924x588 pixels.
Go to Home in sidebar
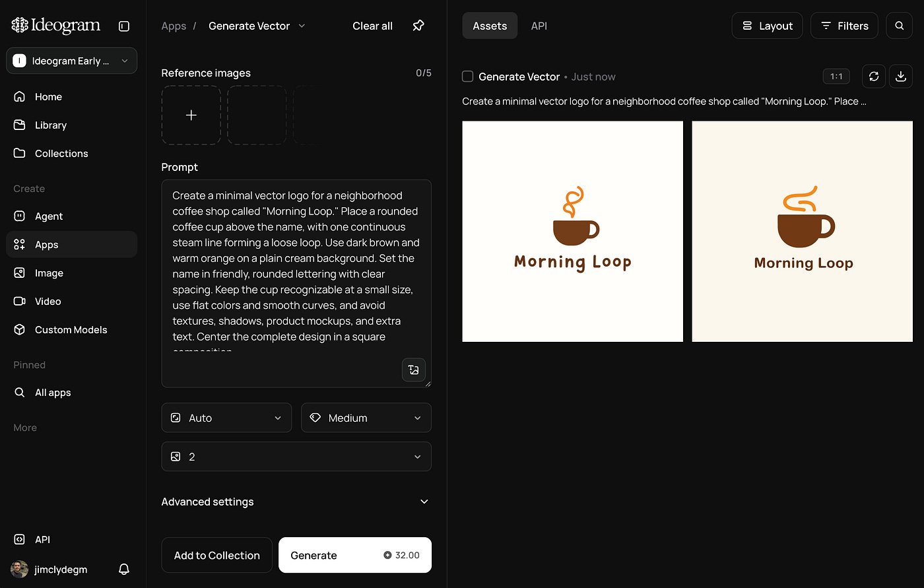[x=72, y=96]
